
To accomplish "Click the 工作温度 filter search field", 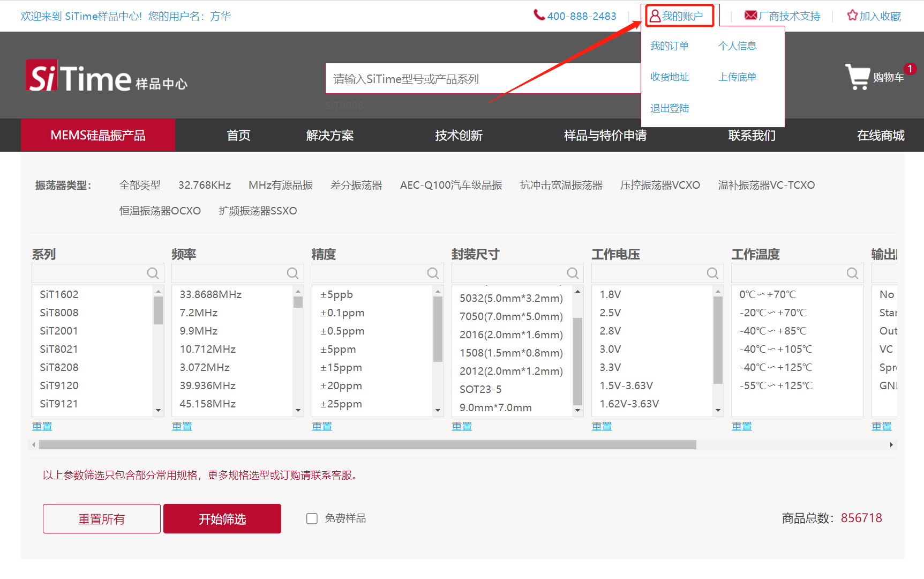I will [798, 273].
